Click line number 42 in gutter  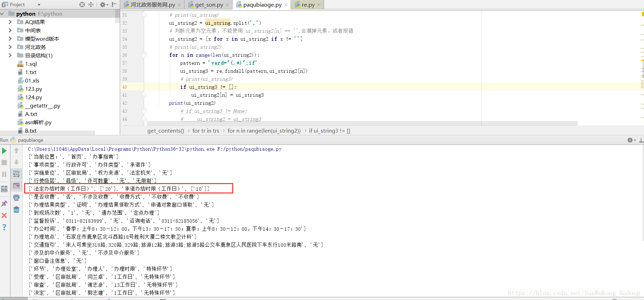125,103
